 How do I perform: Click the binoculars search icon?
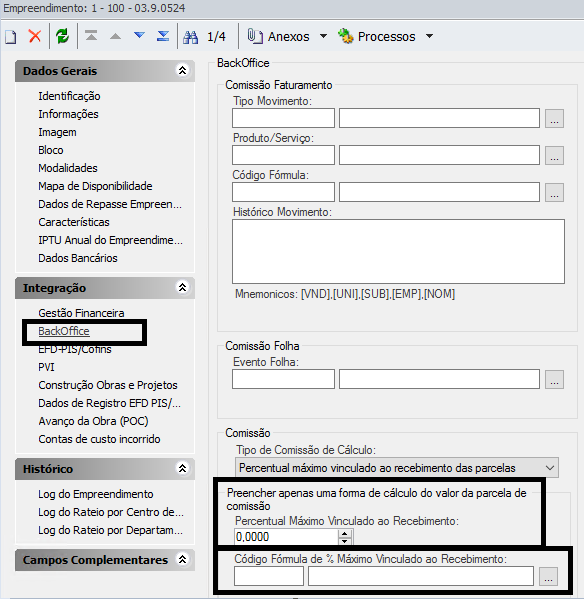pyautogui.click(x=190, y=37)
